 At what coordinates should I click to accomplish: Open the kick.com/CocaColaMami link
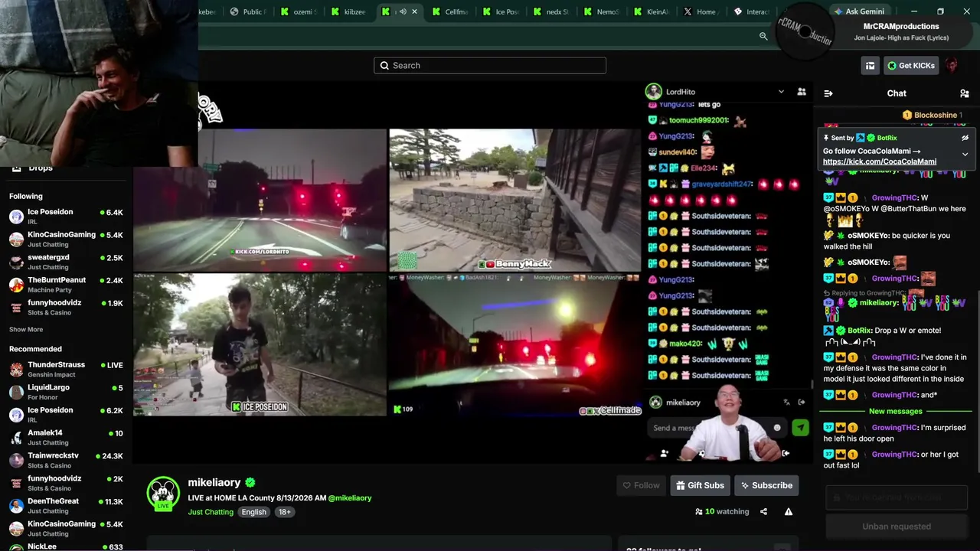click(880, 161)
